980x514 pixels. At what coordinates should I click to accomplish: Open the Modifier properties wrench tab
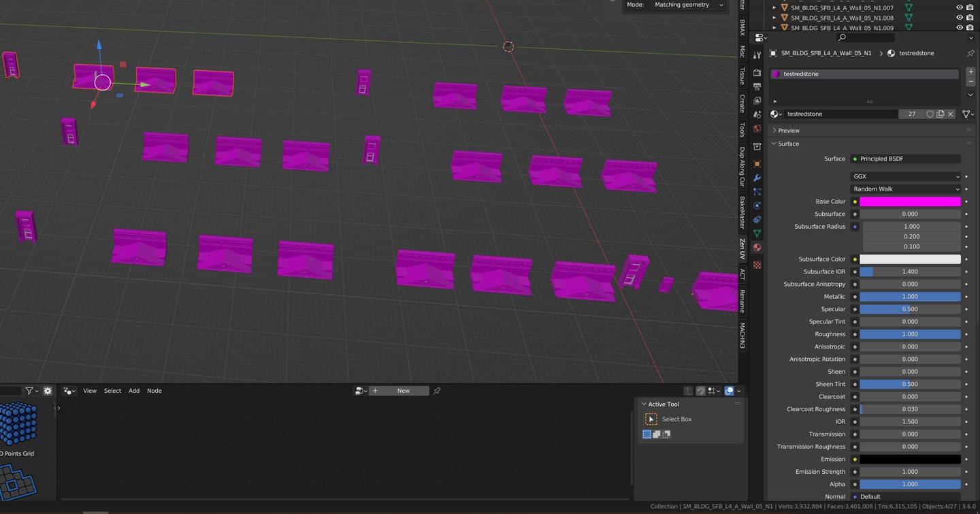tap(757, 178)
